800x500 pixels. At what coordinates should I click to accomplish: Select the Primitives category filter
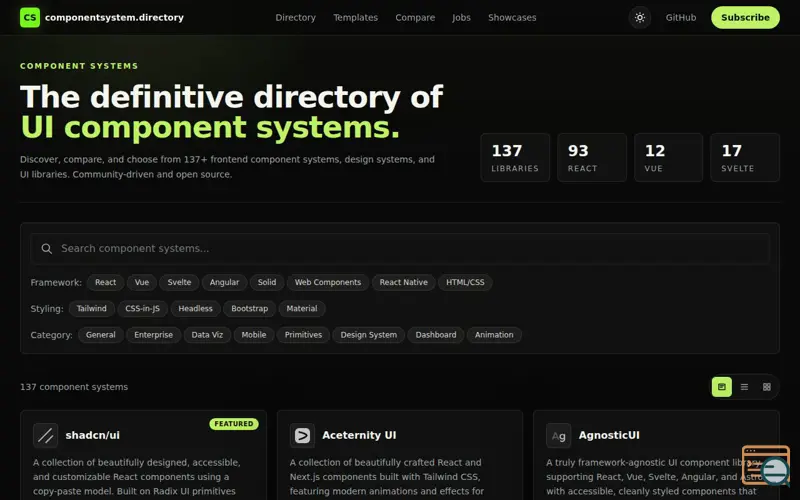tap(303, 335)
